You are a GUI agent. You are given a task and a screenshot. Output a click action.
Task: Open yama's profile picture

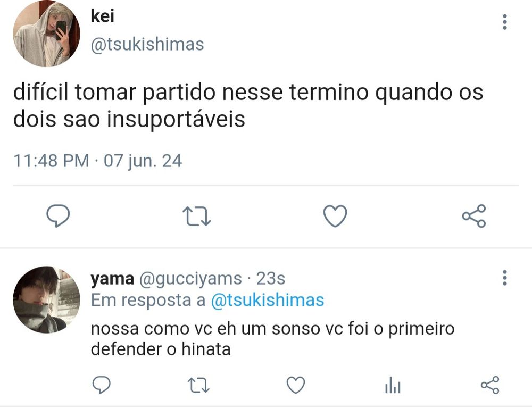[x=46, y=299]
